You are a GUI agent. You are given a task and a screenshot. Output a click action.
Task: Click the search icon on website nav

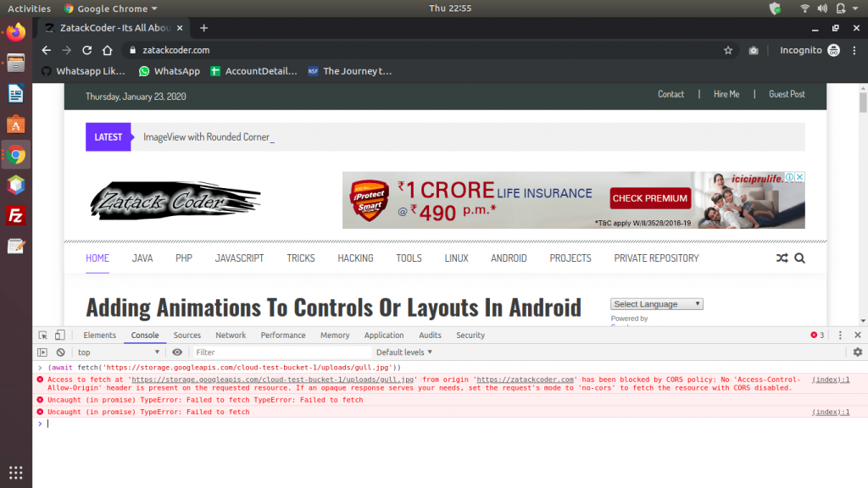(x=799, y=258)
